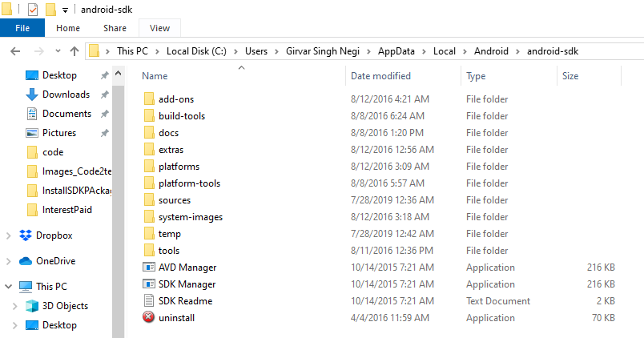Image resolution: width=644 pixels, height=338 pixels.
Task: Click the properties checkmark quick access icon
Action: point(33,9)
